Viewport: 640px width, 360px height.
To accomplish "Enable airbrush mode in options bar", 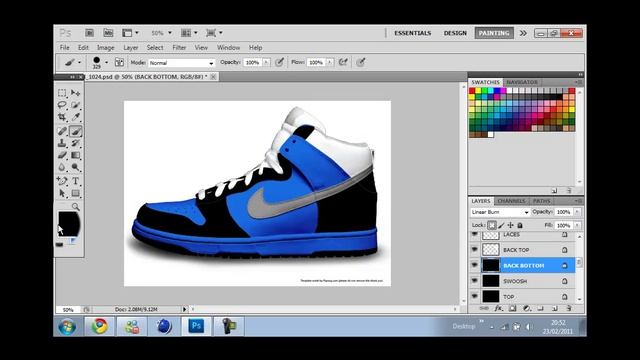I will tap(343, 62).
